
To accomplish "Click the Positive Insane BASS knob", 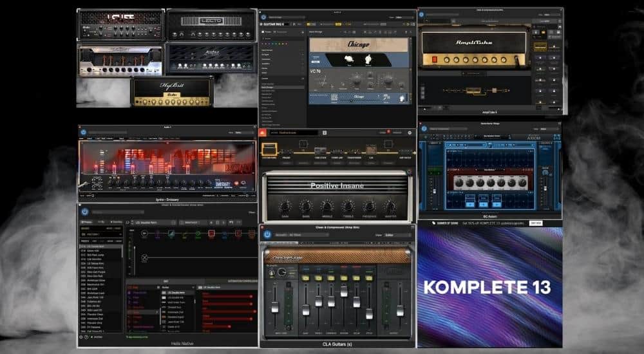I will [305, 206].
